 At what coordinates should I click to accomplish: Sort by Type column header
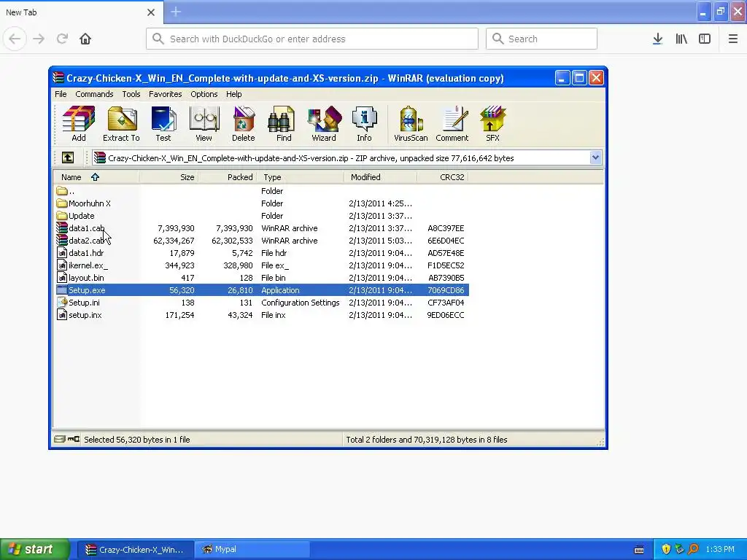click(301, 177)
